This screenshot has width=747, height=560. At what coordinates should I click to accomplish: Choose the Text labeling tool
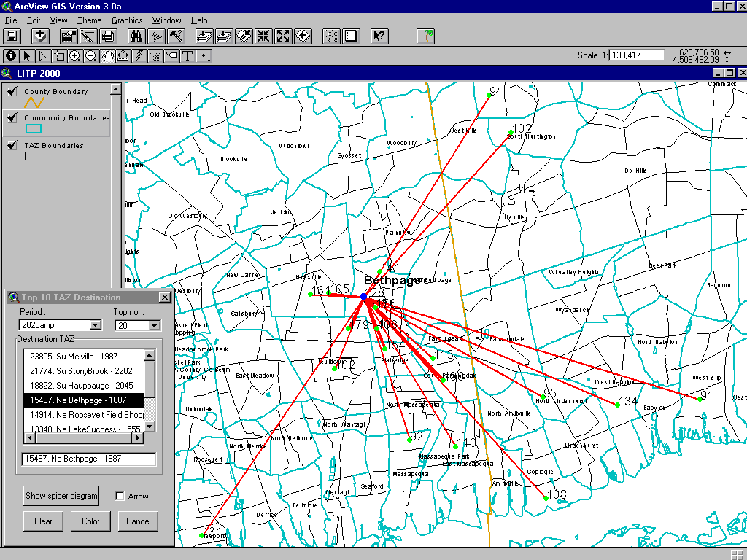(187, 55)
